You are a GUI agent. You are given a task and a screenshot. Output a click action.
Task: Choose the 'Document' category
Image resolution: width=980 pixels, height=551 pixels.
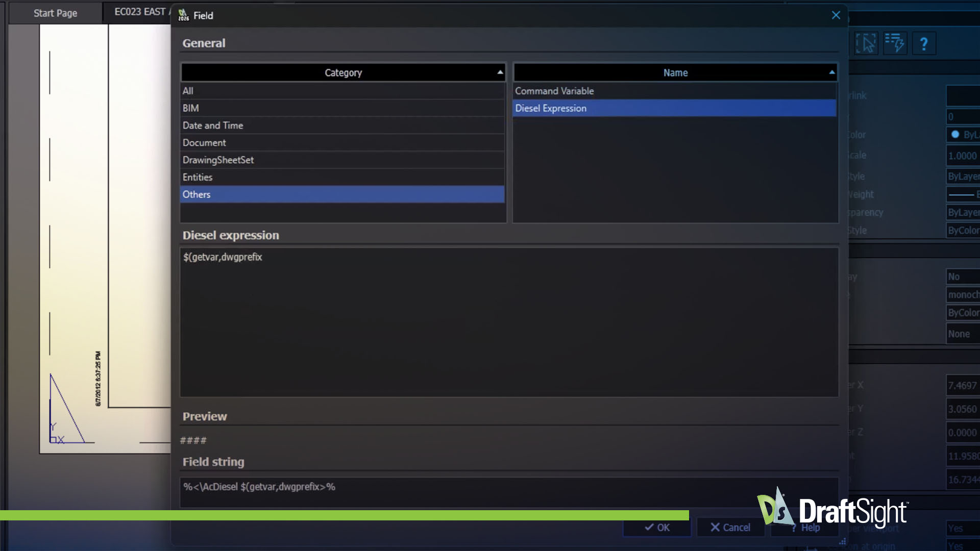coord(342,143)
